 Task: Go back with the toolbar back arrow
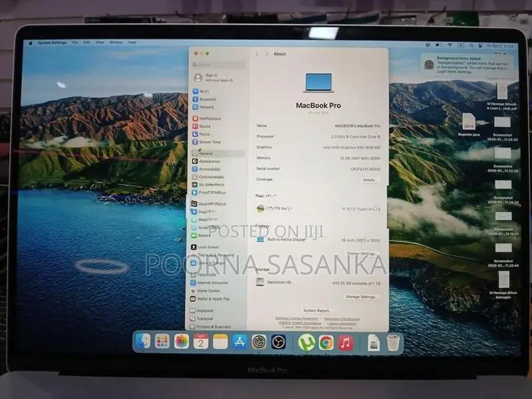257,54
